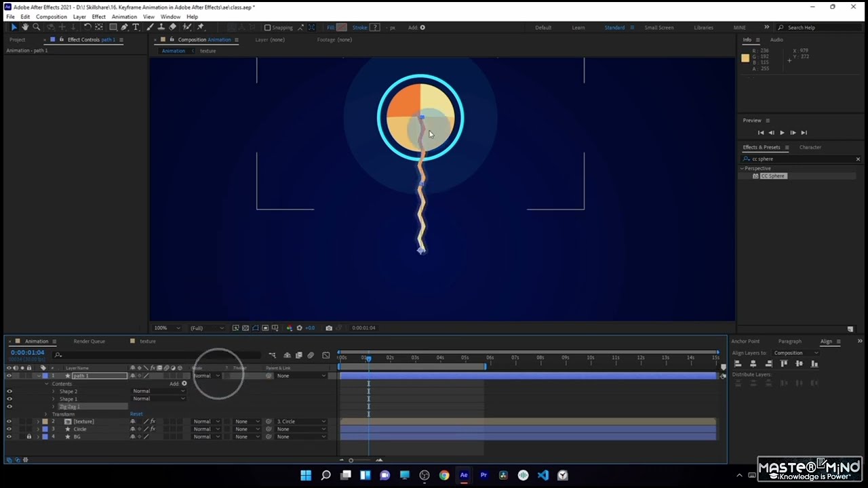Click Reset next to Transform
Viewport: 868px width, 488px height.
point(136,414)
